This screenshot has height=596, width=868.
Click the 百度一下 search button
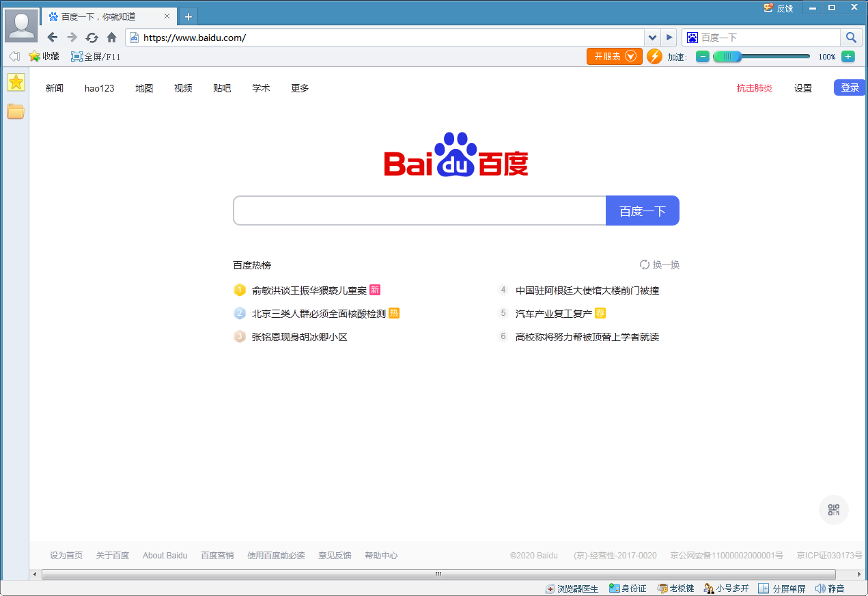point(643,211)
